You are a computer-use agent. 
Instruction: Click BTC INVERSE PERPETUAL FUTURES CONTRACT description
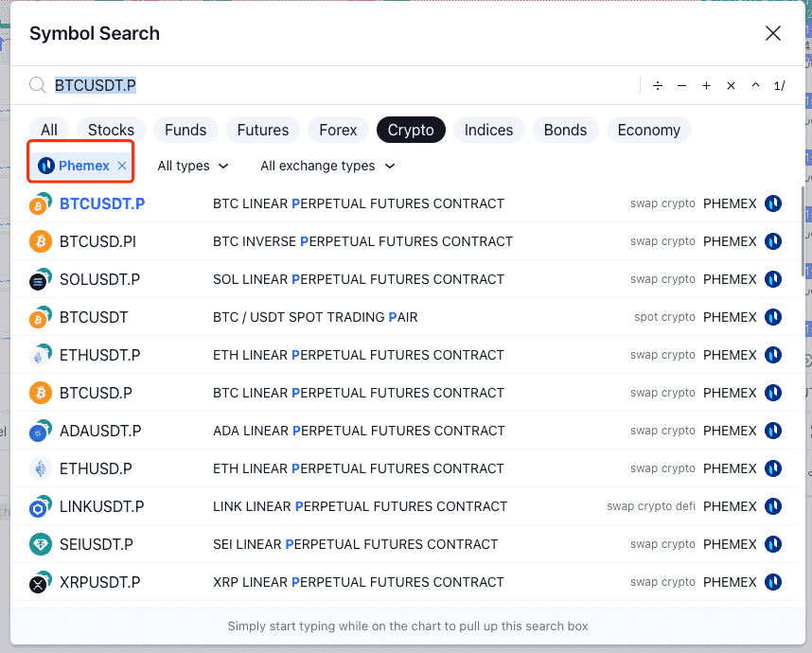[x=362, y=241]
